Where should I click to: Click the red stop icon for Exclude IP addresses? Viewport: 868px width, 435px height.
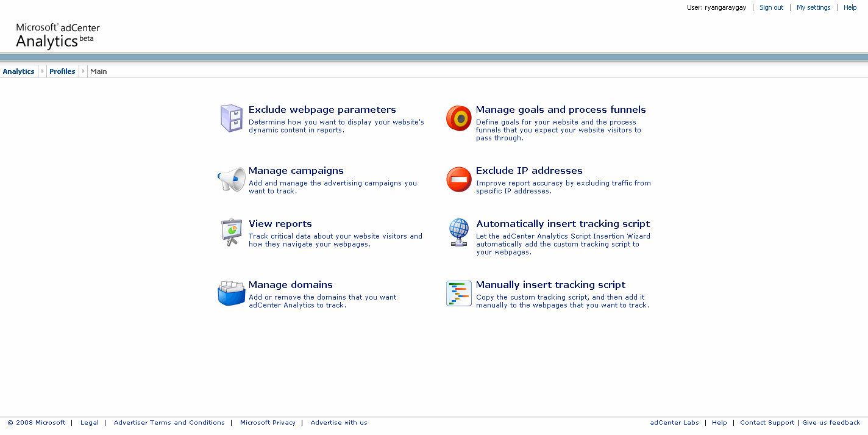pyautogui.click(x=458, y=179)
